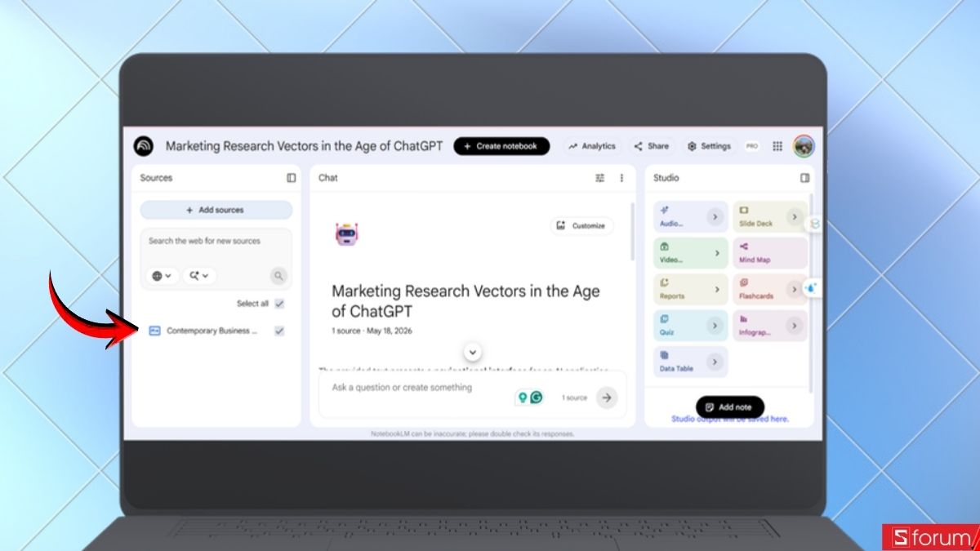Open the Chat three-dot options menu

point(621,178)
